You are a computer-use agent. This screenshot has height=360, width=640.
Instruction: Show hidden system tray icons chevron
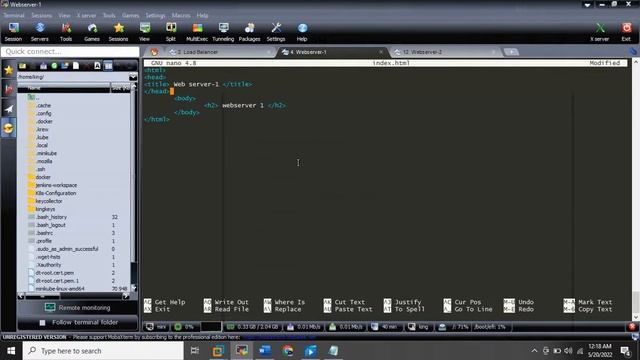[534, 351]
